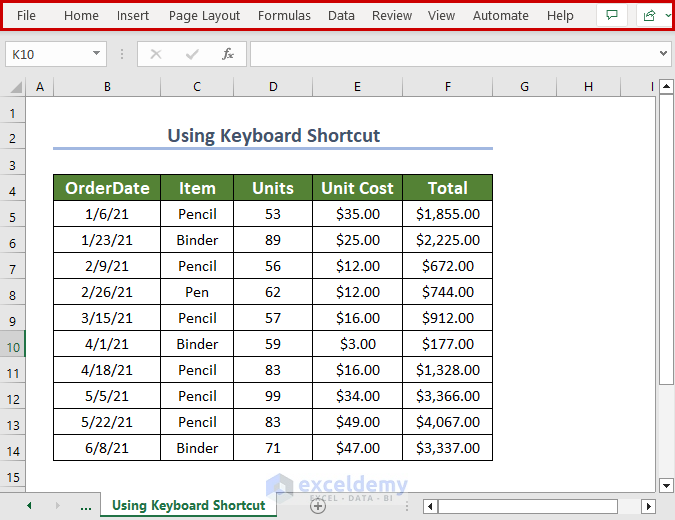675x520 pixels.
Task: Switch to Using Keyboard Shortcut sheet tab
Action: (x=188, y=505)
